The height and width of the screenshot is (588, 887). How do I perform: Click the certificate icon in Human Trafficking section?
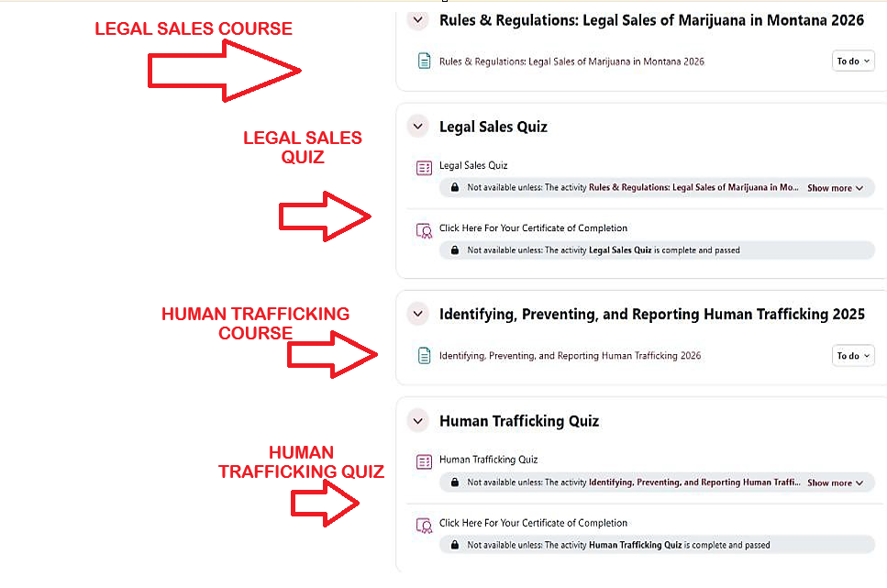pyautogui.click(x=423, y=524)
